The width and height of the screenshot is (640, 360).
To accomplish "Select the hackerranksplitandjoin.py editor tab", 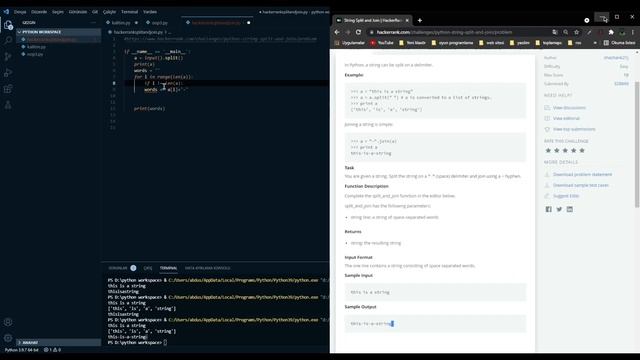I will coord(216,23).
